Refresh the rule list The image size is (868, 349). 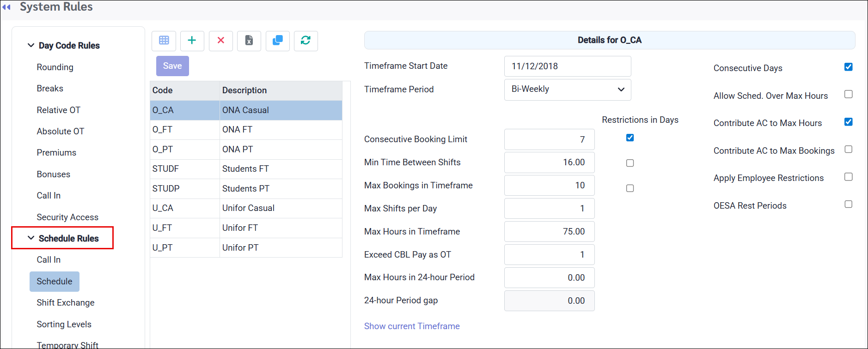(306, 41)
